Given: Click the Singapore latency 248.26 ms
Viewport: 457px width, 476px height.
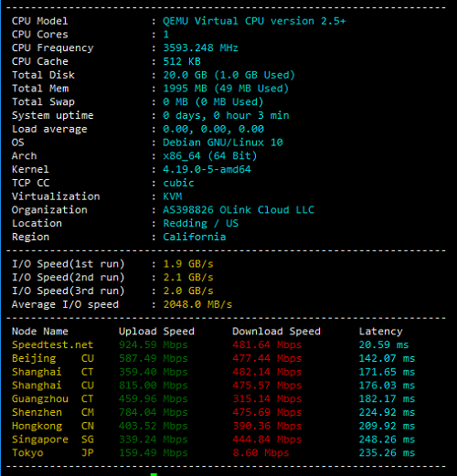Looking at the screenshot, I should [x=387, y=439].
